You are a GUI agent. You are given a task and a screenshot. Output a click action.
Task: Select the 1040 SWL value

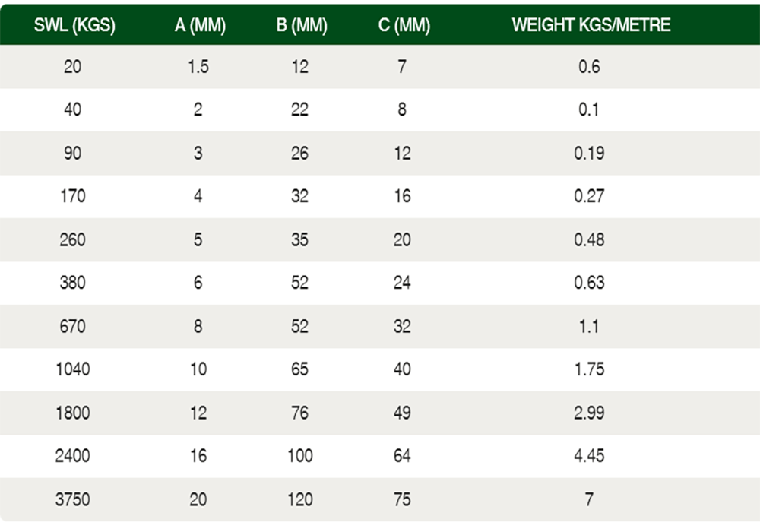click(73, 369)
